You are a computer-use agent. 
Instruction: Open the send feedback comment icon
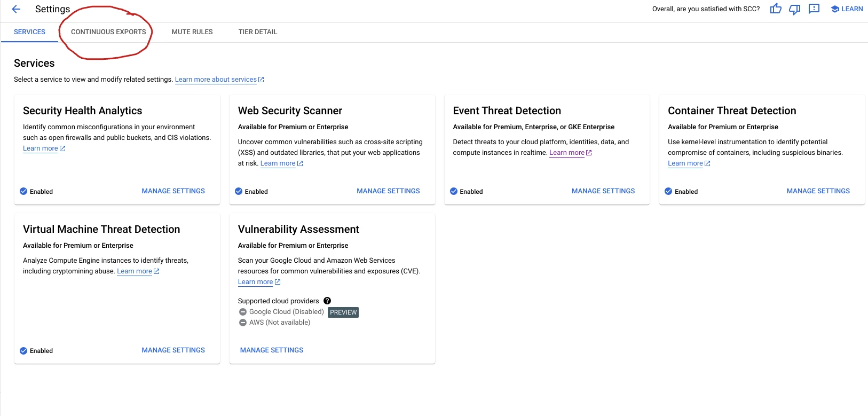click(814, 9)
